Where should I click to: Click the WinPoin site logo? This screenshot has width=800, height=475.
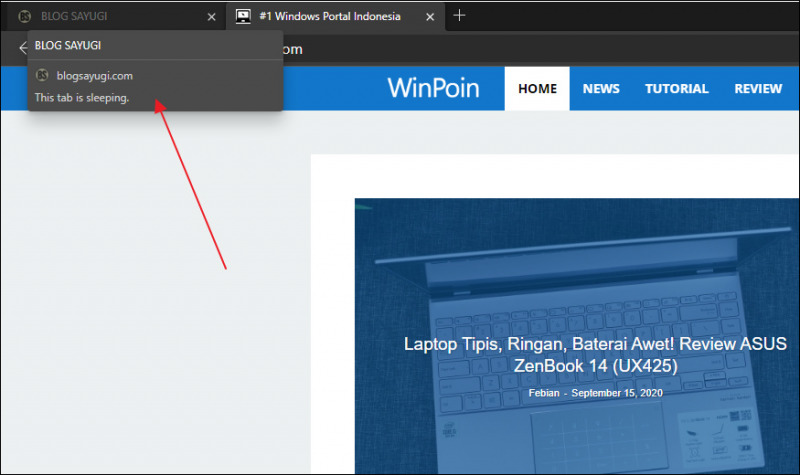[433, 88]
